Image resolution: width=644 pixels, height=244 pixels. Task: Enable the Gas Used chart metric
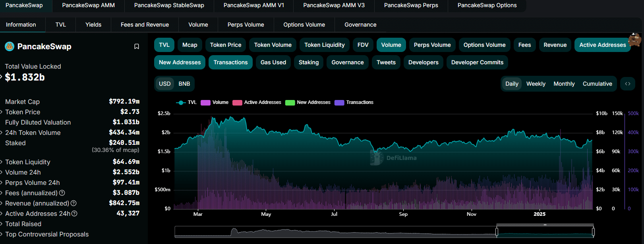pyautogui.click(x=273, y=62)
